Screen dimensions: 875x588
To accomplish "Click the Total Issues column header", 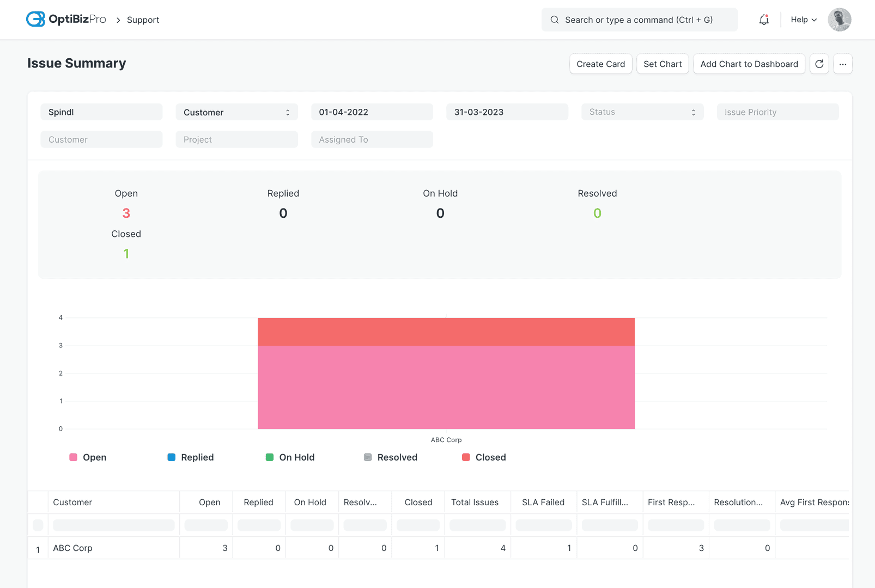I will 475,503.
